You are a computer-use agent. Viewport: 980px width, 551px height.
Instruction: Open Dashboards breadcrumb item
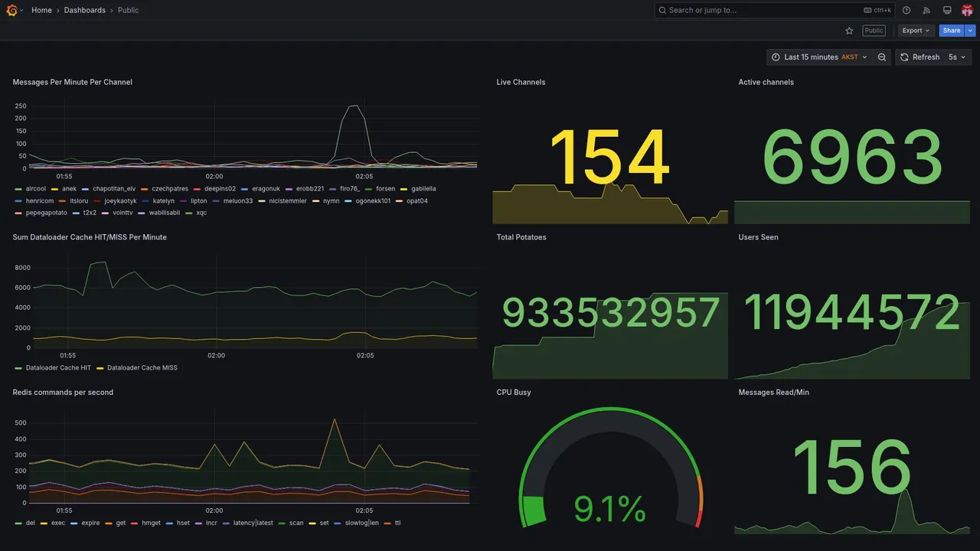(85, 10)
